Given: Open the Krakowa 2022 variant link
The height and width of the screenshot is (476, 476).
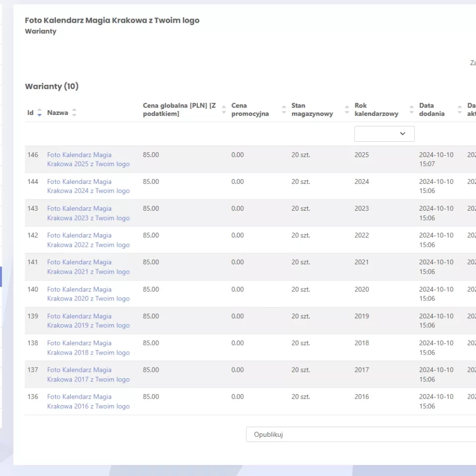Looking at the screenshot, I should click(x=88, y=240).
